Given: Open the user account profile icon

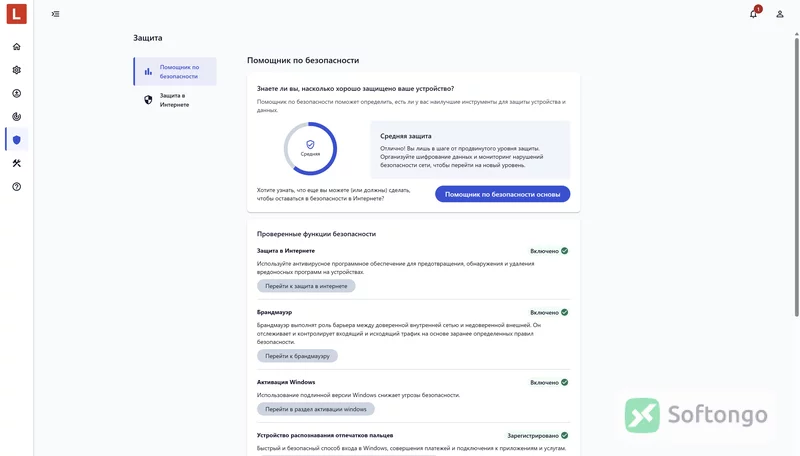Looking at the screenshot, I should click(780, 14).
